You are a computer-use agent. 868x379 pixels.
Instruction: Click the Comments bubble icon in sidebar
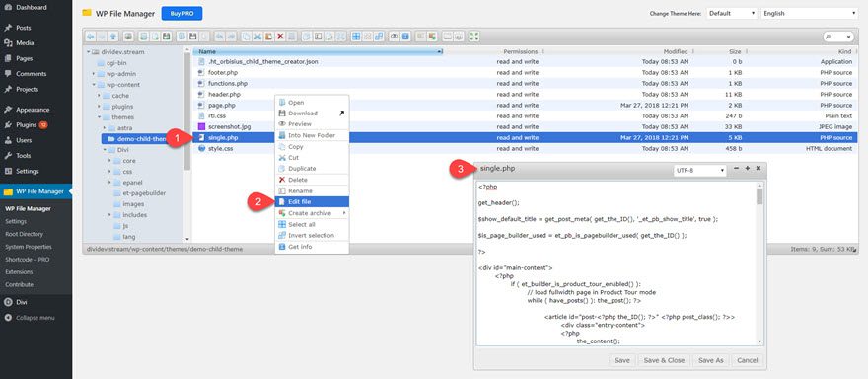pyautogui.click(x=8, y=74)
